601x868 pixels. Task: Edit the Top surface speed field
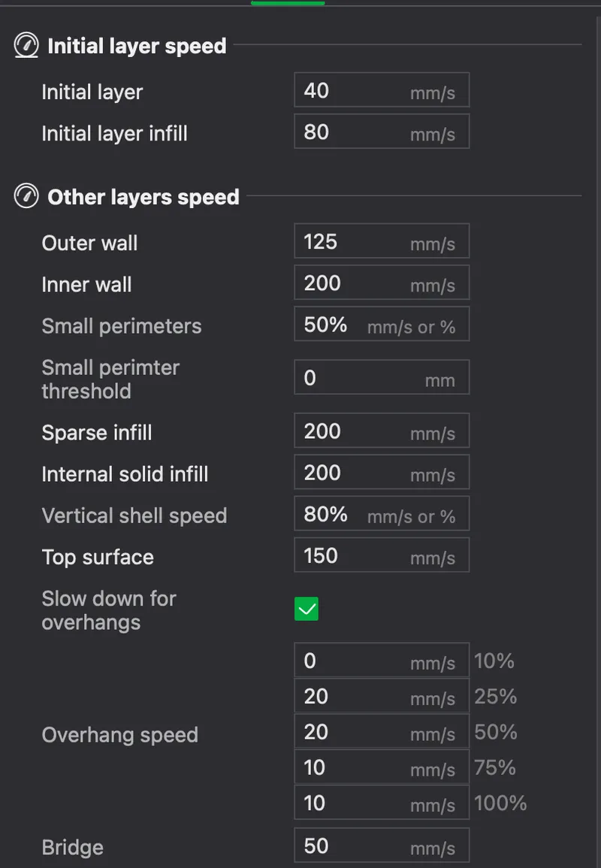(x=382, y=555)
